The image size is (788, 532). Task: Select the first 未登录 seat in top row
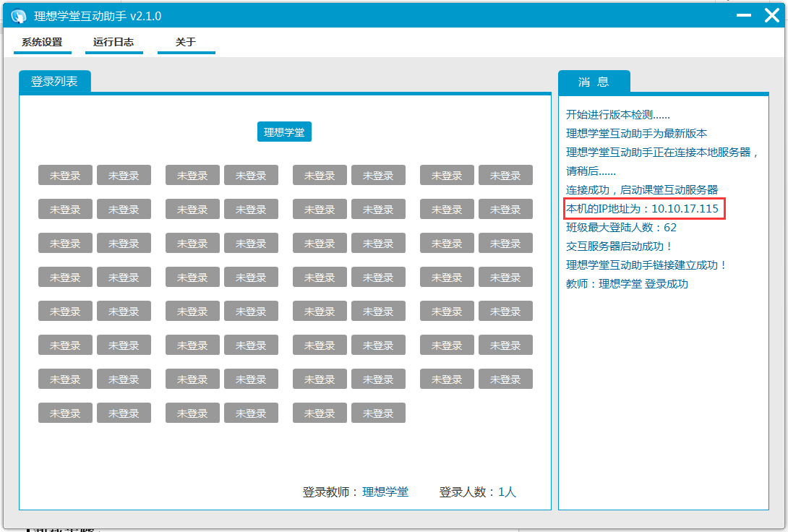(x=65, y=175)
